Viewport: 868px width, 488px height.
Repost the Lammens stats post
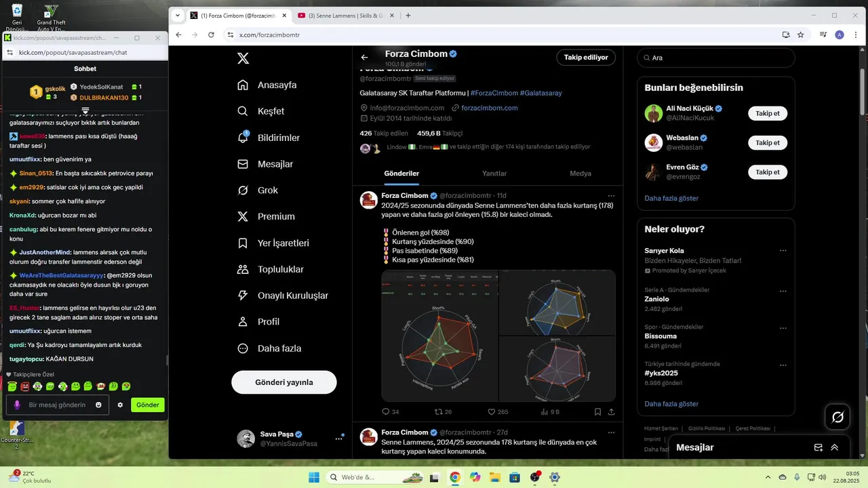pos(443,411)
